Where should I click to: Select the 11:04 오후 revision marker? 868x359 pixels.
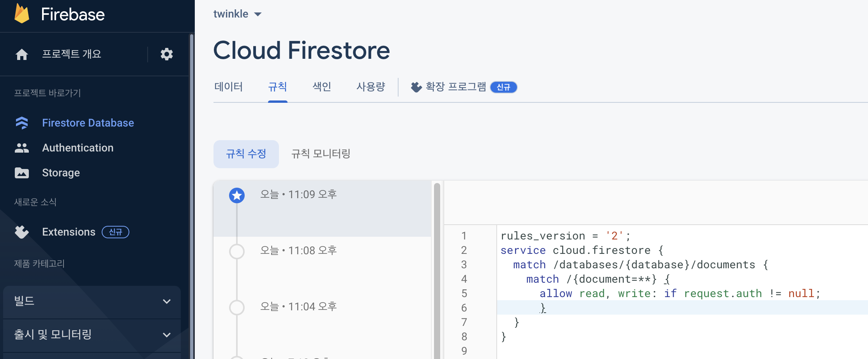(236, 307)
